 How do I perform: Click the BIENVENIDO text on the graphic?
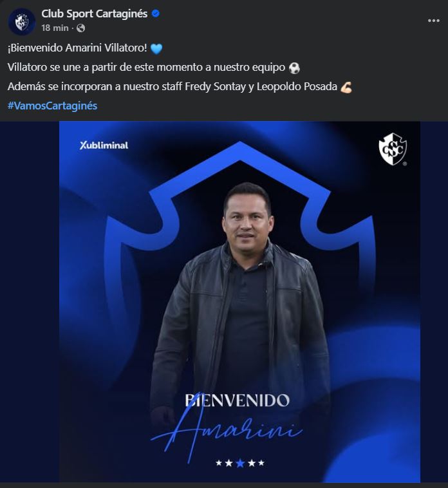click(237, 400)
